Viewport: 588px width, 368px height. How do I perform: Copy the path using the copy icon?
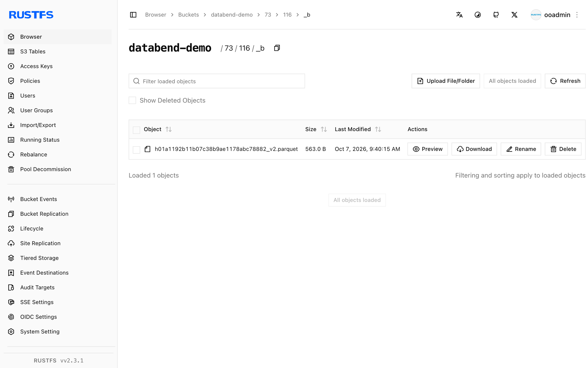(277, 48)
